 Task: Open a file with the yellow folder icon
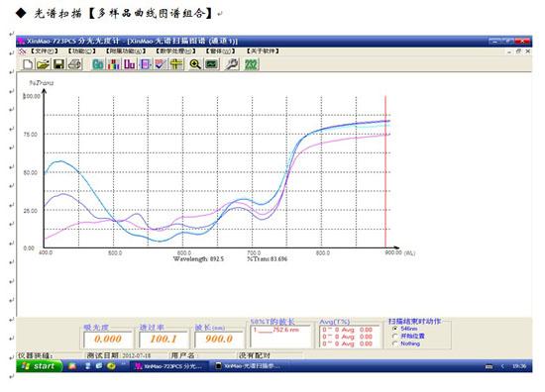[x=44, y=64]
